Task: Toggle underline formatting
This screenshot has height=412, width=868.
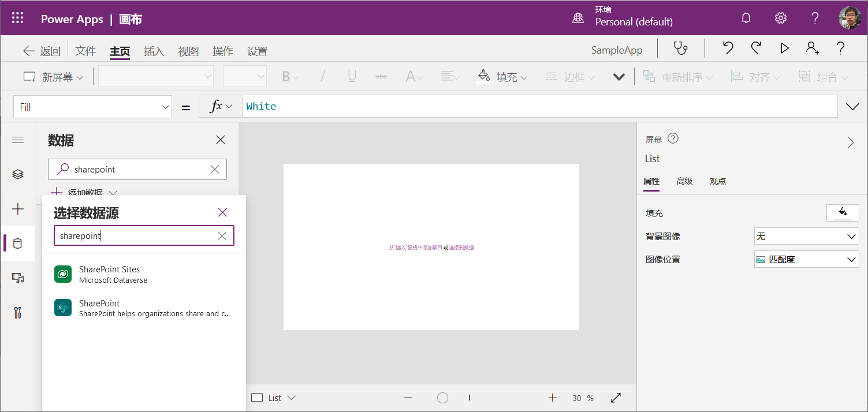Action: [352, 77]
